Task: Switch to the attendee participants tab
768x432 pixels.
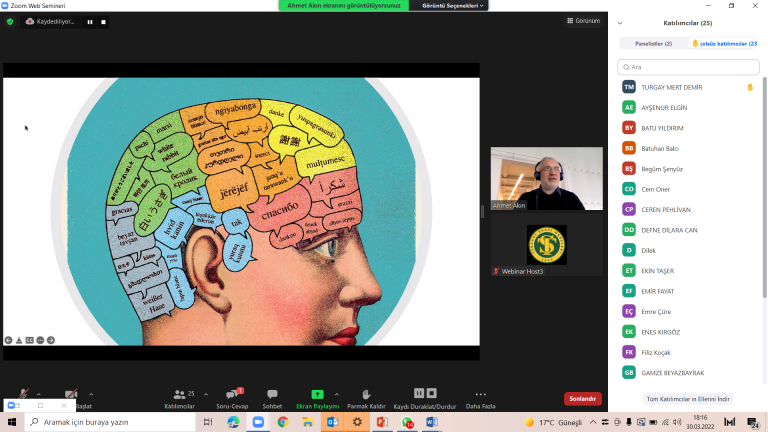Action: coord(724,44)
